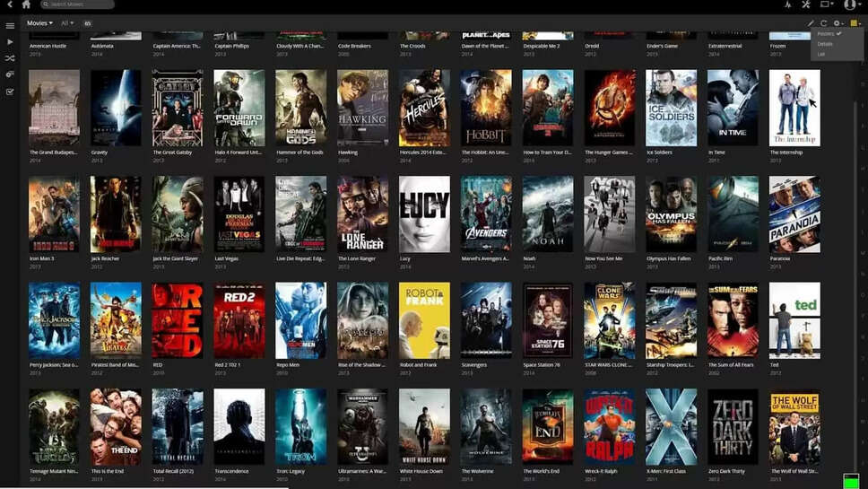The height and width of the screenshot is (489, 868).
Task: Open the Home dashboard icon
Action: coord(26,4)
